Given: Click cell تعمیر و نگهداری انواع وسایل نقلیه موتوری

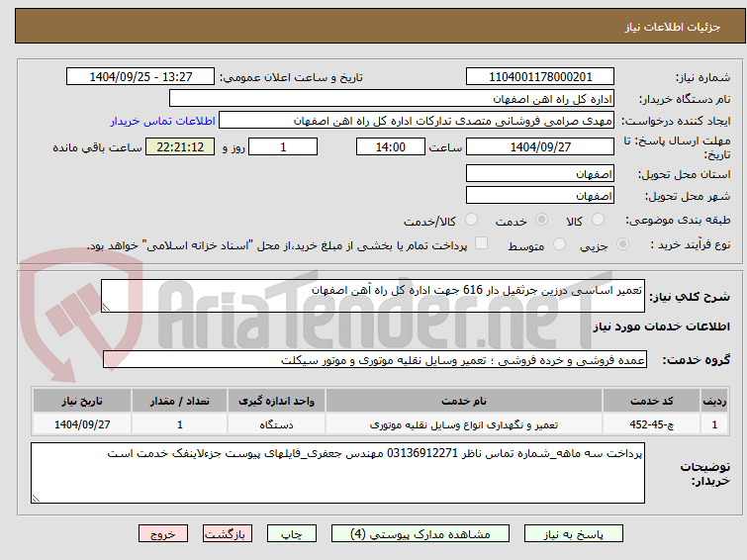Looking at the screenshot, I should coord(464,424).
